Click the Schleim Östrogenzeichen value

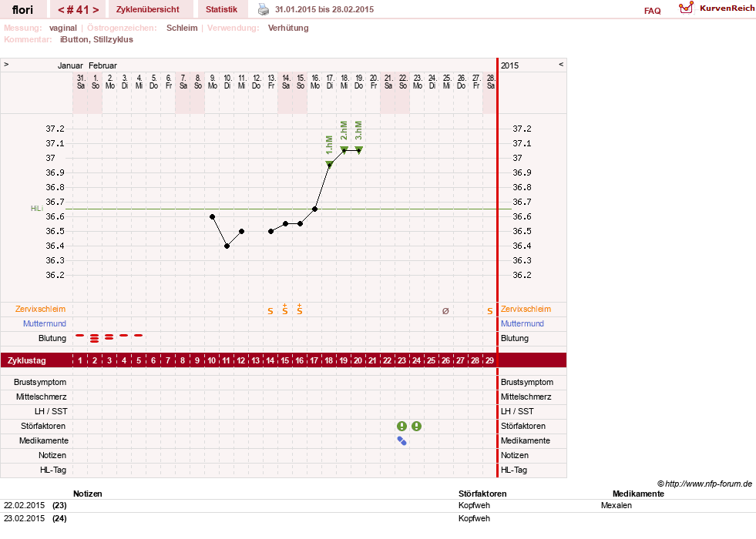tap(182, 28)
